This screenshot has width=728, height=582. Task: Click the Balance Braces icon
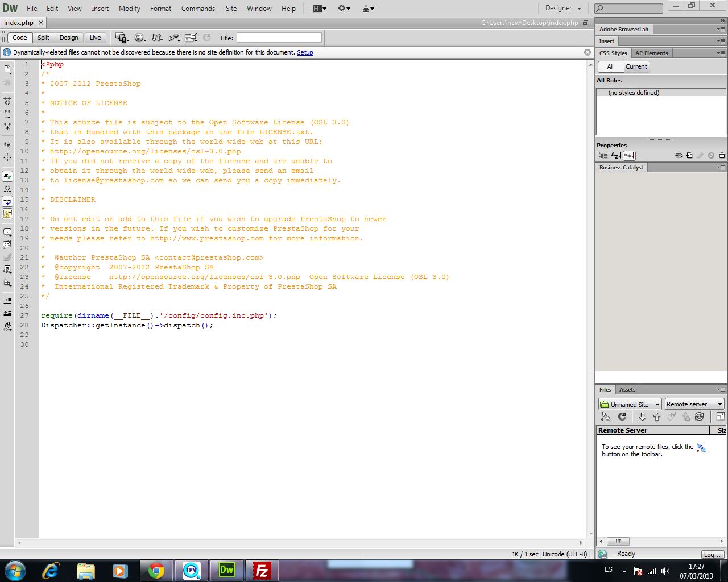7,157
